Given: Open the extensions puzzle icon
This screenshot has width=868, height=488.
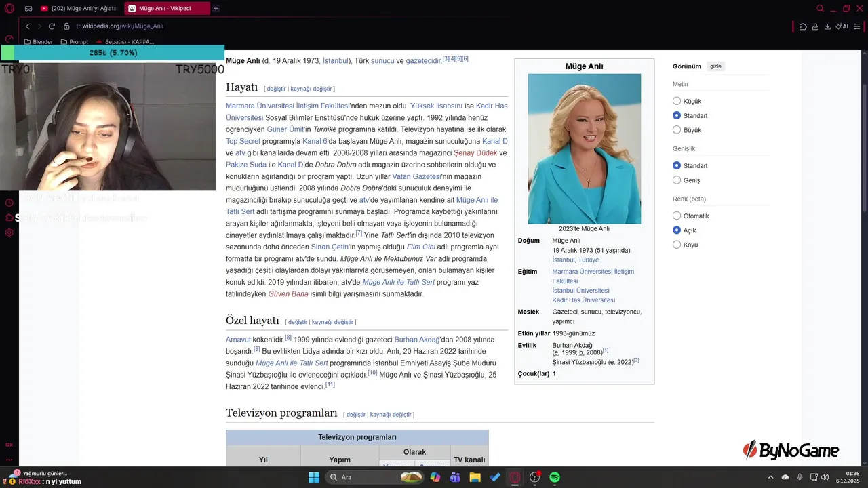Looking at the screenshot, I should pos(803,26).
